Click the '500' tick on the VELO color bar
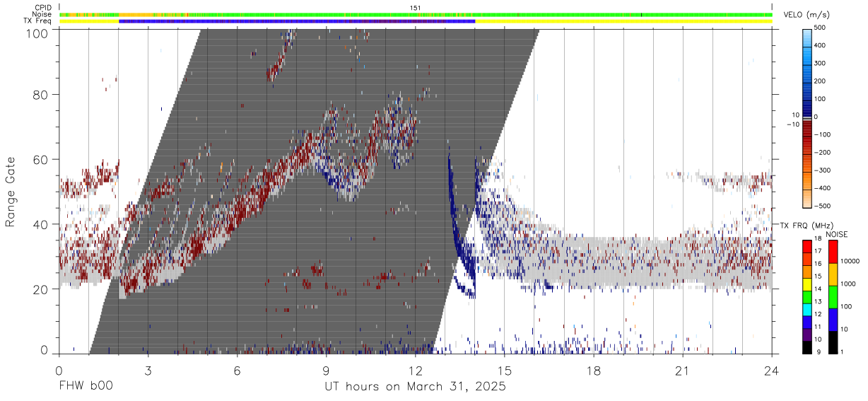 pyautogui.click(x=821, y=28)
